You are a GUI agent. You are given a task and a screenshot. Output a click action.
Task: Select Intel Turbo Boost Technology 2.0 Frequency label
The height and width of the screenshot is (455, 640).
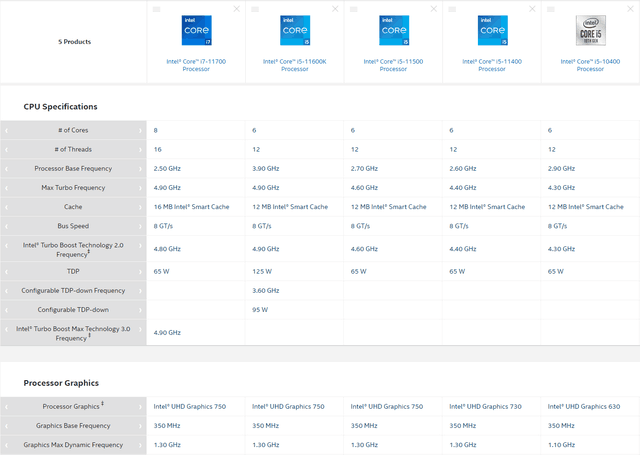point(73,249)
